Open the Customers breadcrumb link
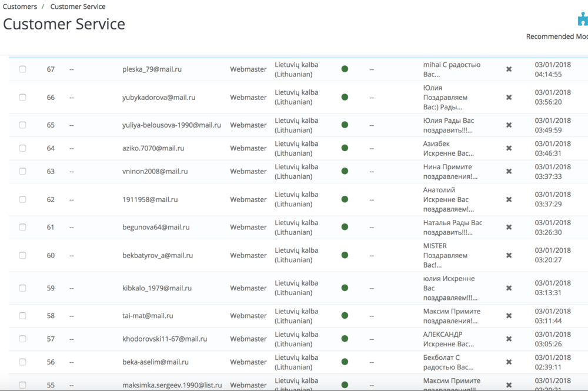 click(x=20, y=6)
